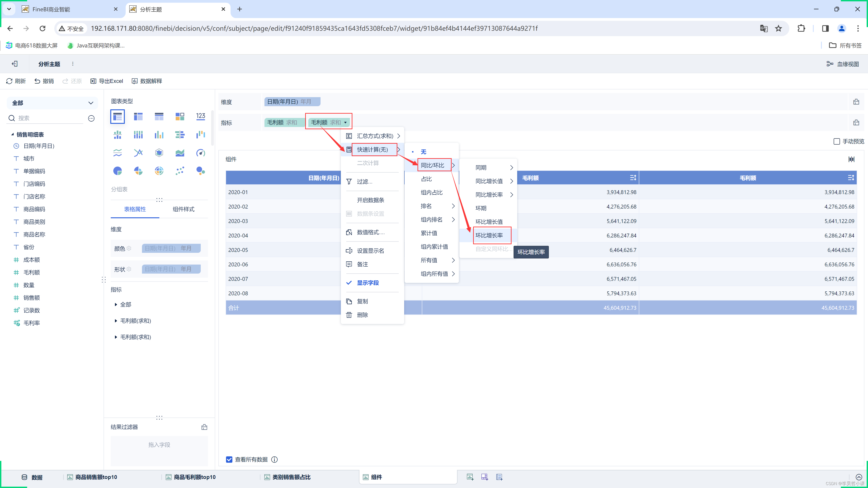Click the Undo (撤销) toolbar button
This screenshot has width=868, height=488.
(44, 81)
